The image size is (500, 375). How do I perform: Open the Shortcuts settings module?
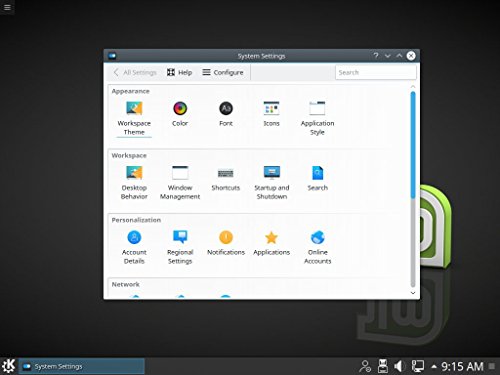[x=226, y=178]
